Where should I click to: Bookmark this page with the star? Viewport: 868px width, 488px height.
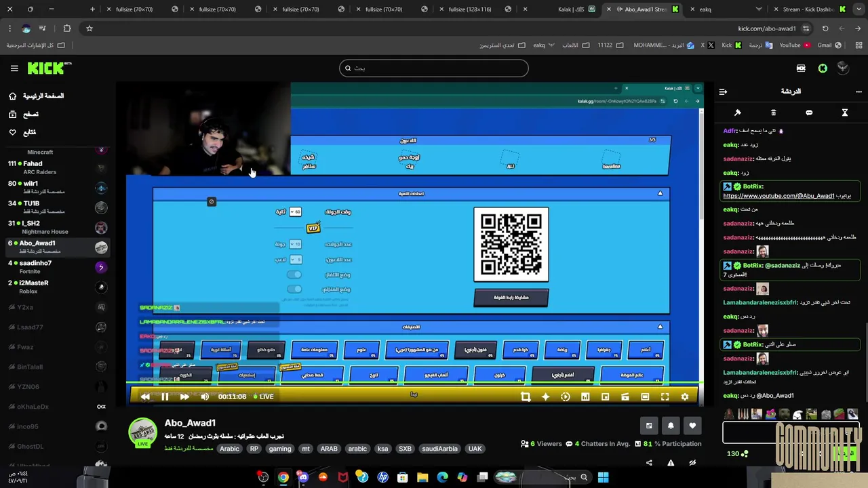click(x=89, y=28)
